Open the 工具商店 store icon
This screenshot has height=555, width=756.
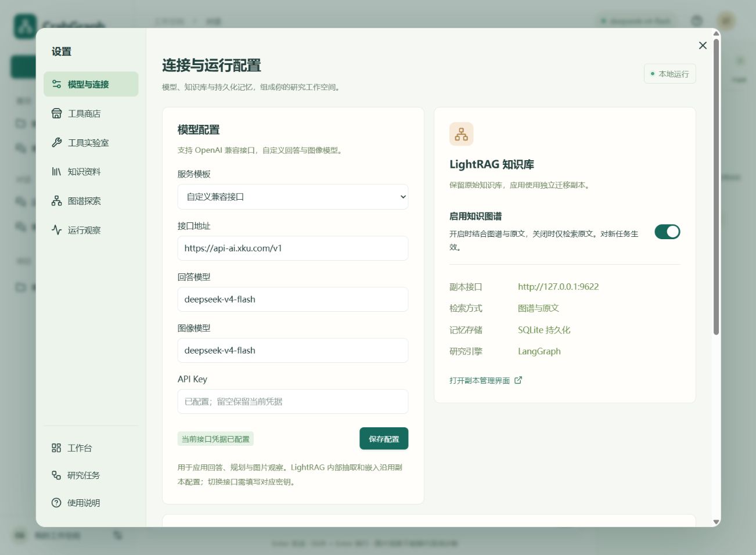point(56,114)
